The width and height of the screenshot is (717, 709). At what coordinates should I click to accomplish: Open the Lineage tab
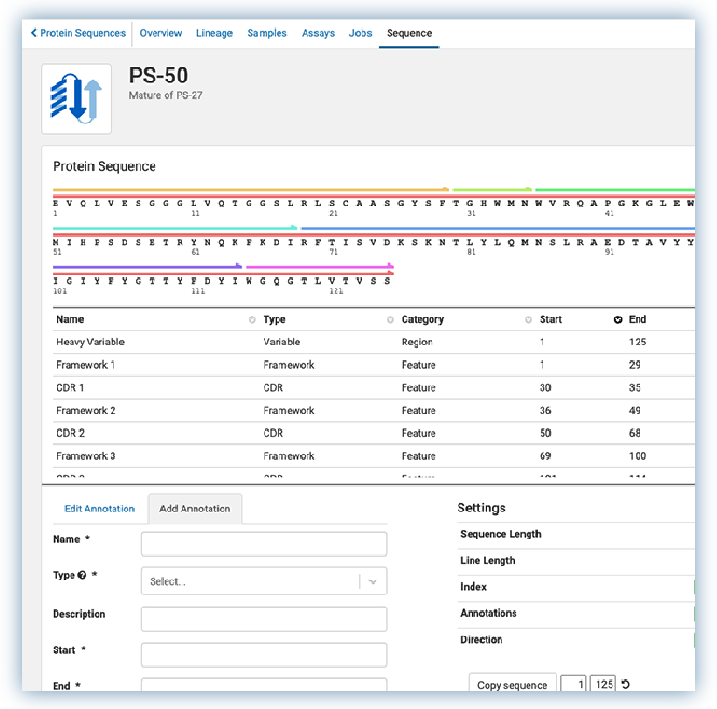(x=214, y=33)
